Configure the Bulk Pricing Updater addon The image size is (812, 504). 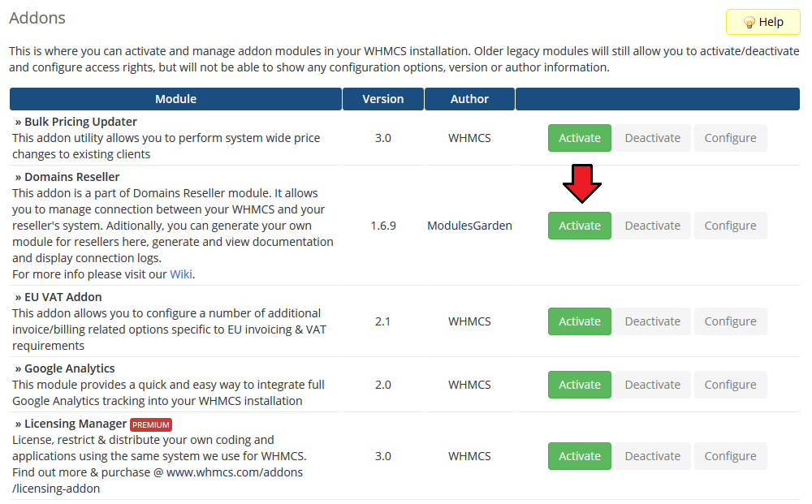tap(730, 138)
